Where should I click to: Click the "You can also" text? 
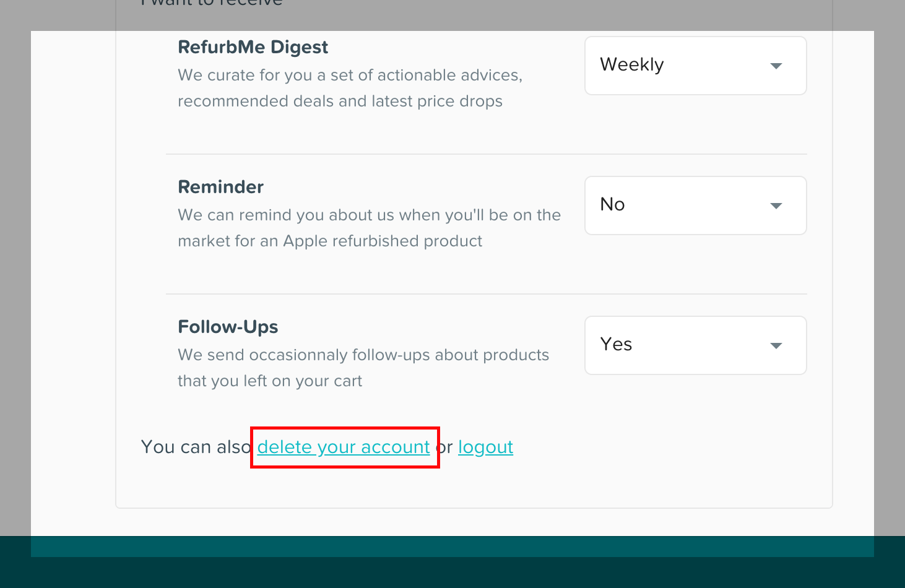(195, 447)
